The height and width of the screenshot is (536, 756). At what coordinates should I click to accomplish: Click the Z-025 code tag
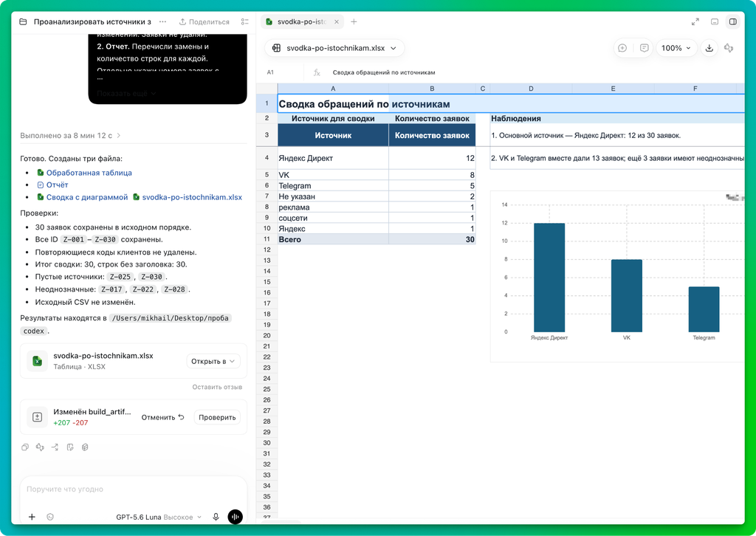click(x=120, y=277)
